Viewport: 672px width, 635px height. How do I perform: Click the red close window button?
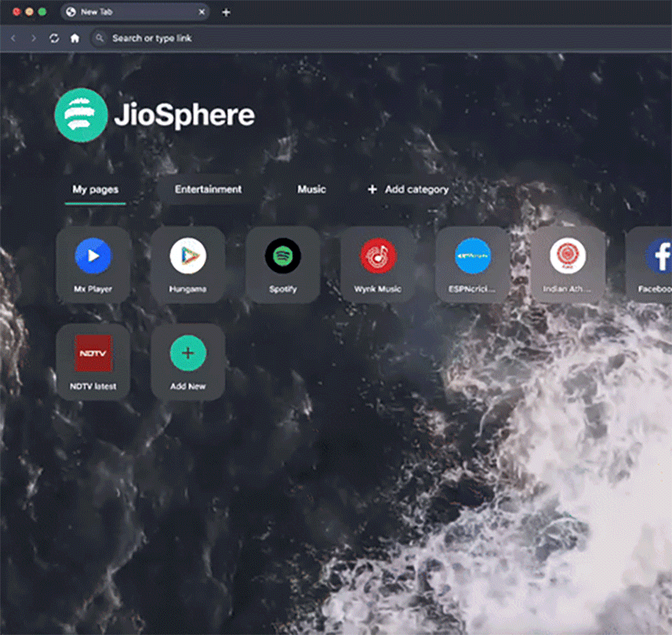tap(16, 12)
